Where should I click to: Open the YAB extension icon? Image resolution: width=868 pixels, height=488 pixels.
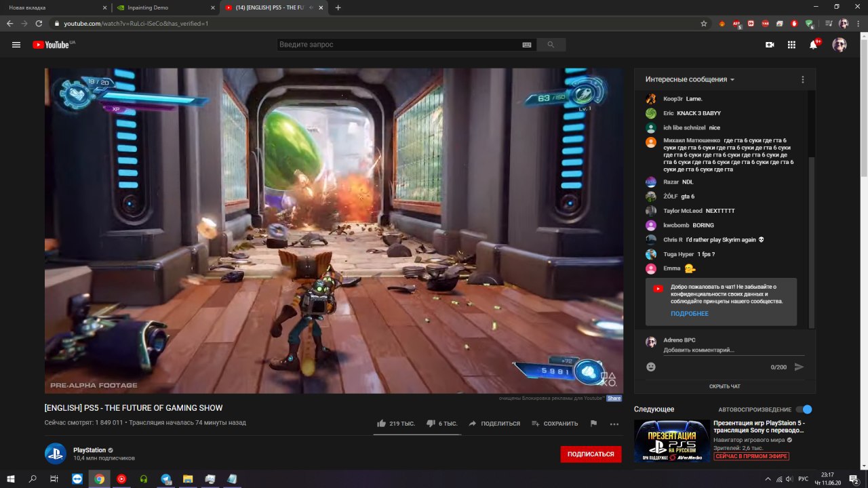(x=766, y=24)
